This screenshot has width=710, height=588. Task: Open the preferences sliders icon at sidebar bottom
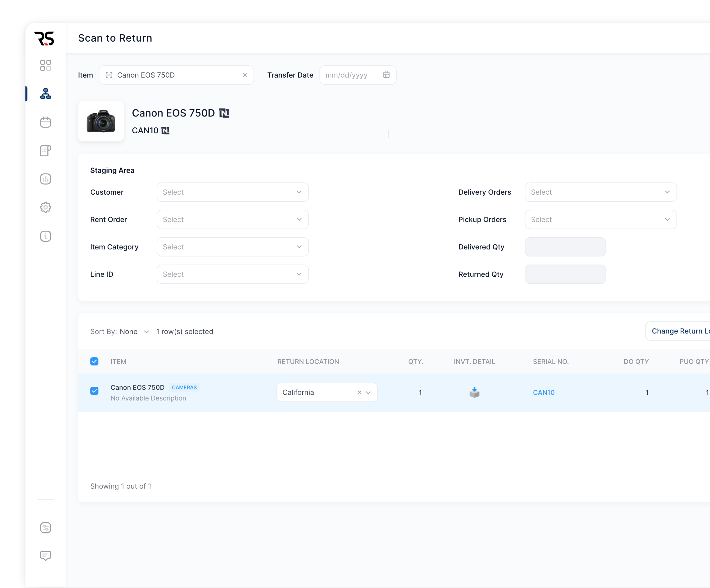(46, 528)
